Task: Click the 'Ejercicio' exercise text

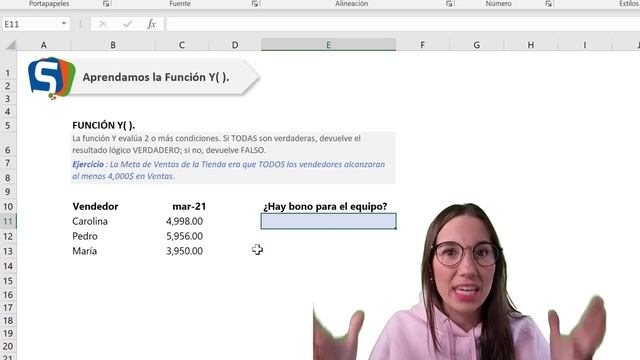Action: 229,170
